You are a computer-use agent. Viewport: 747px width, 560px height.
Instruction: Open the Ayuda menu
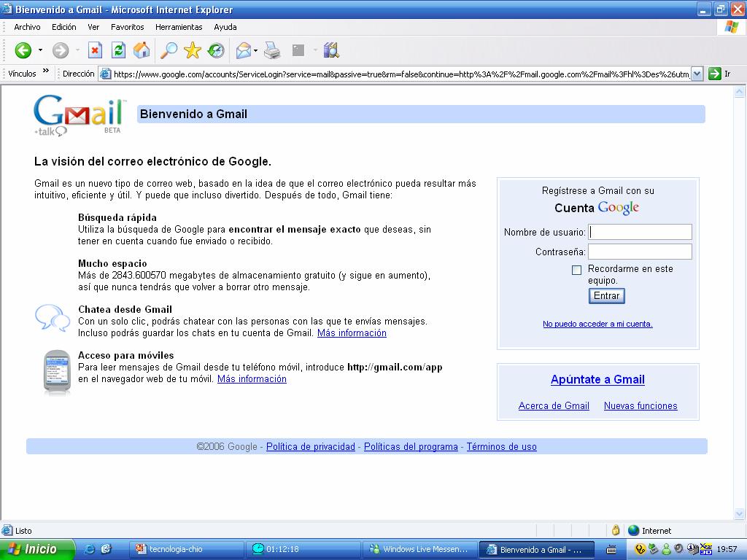pos(225,27)
